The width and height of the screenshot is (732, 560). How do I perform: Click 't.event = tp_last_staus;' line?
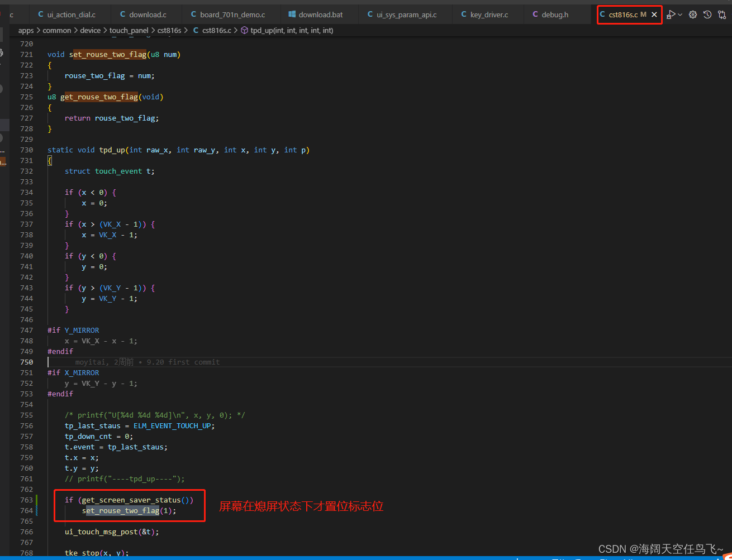(x=116, y=447)
